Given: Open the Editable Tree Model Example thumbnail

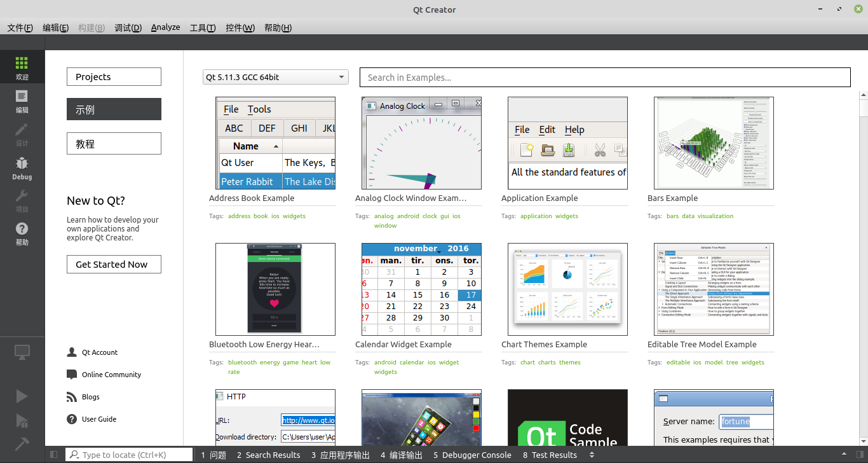Looking at the screenshot, I should point(714,289).
